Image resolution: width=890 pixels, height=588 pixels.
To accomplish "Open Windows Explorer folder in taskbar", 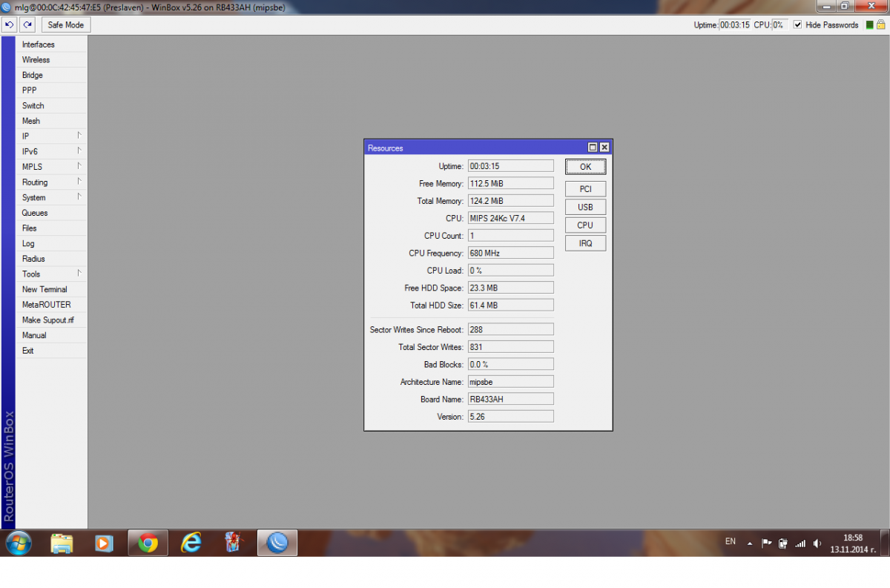I will [62, 544].
